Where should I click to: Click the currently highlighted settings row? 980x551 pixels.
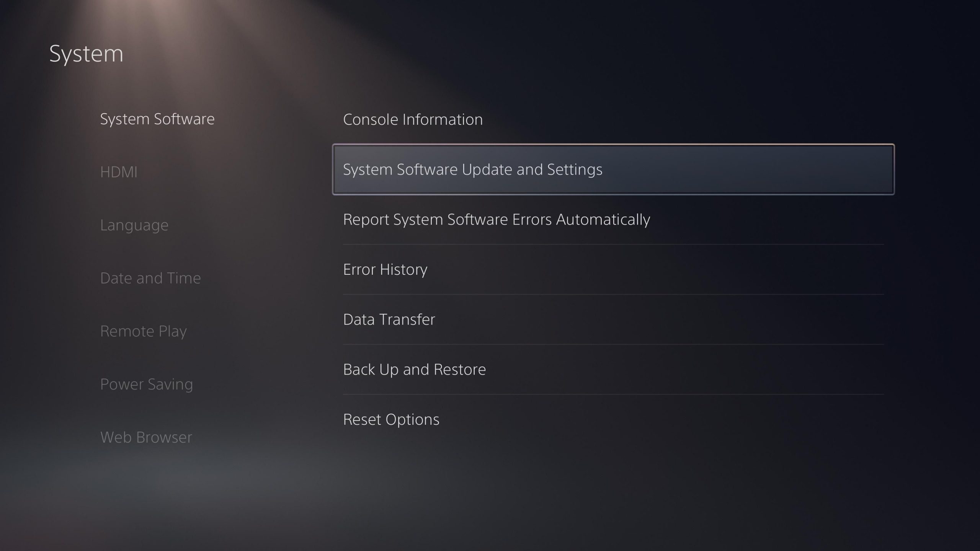pyautogui.click(x=612, y=170)
